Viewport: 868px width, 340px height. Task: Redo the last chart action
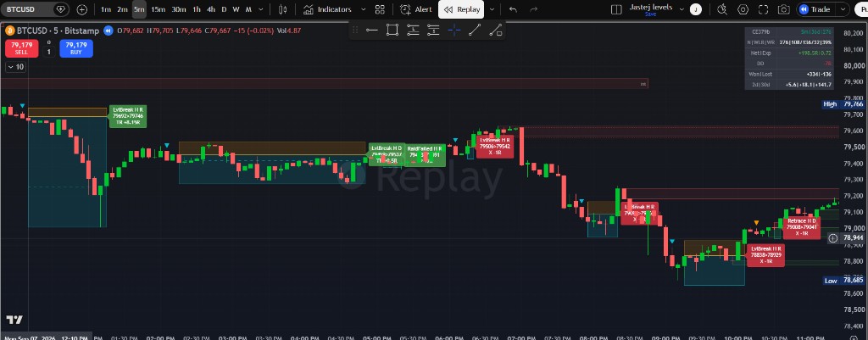pyautogui.click(x=534, y=9)
